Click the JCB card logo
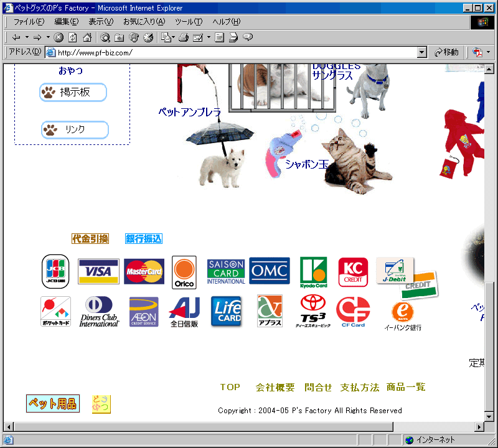 [x=55, y=271]
